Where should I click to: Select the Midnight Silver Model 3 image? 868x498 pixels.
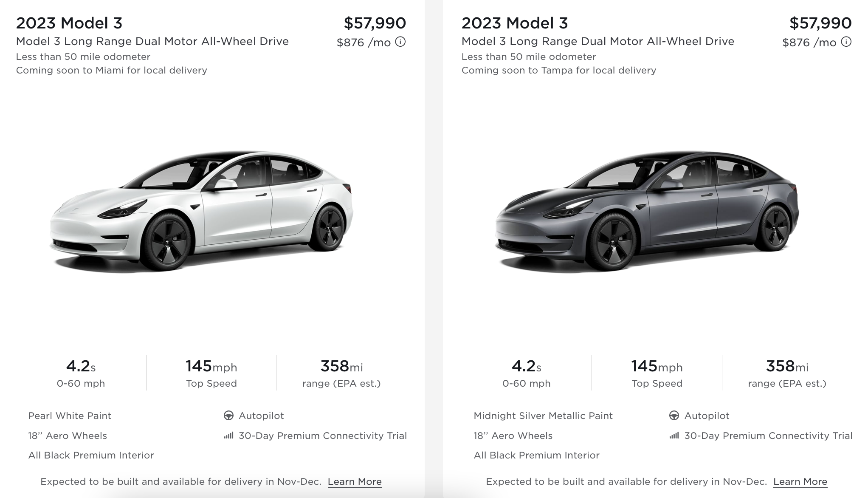(647, 211)
